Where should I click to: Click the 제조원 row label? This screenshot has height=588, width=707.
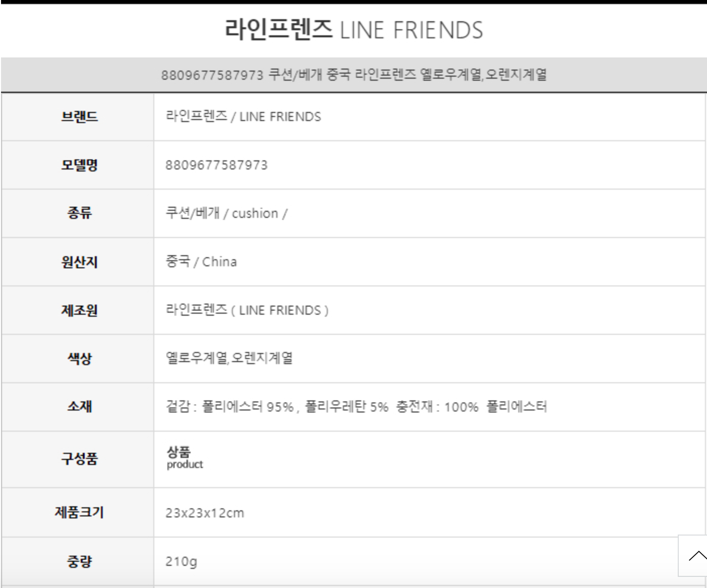pyautogui.click(x=79, y=310)
